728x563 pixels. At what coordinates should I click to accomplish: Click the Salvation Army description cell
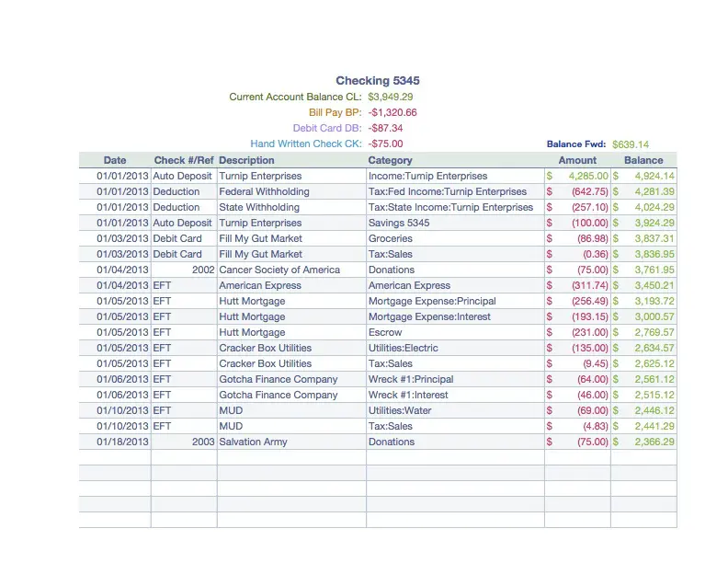pos(253,442)
